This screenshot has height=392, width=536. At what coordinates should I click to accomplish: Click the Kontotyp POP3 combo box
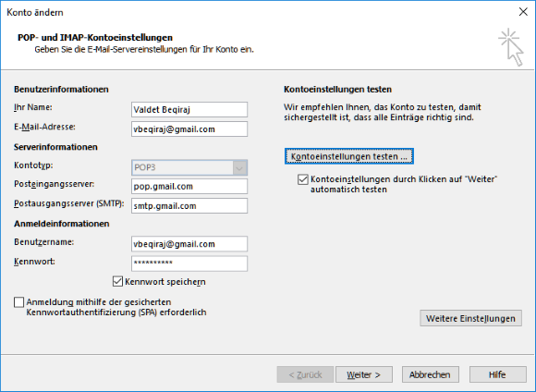pyautogui.click(x=189, y=167)
